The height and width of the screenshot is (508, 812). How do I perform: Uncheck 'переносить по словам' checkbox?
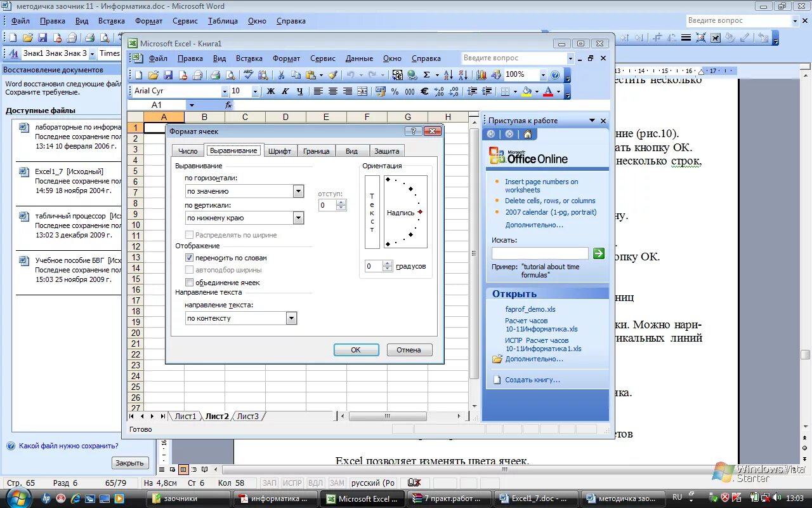(x=189, y=258)
